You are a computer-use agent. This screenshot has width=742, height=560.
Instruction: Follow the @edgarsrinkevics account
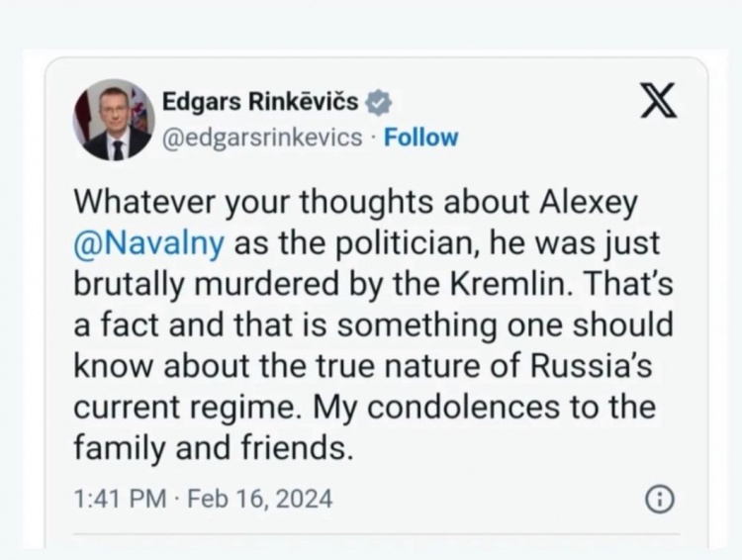(420, 138)
